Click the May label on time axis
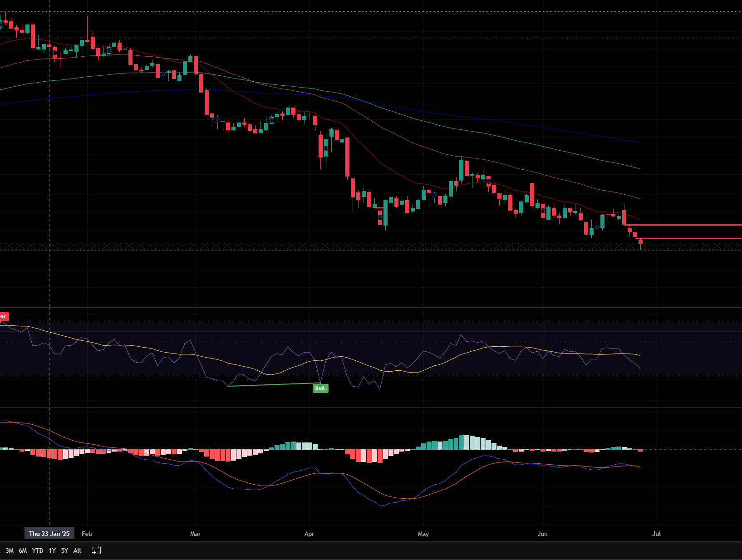Screen dimensions: 742x560 (423, 534)
